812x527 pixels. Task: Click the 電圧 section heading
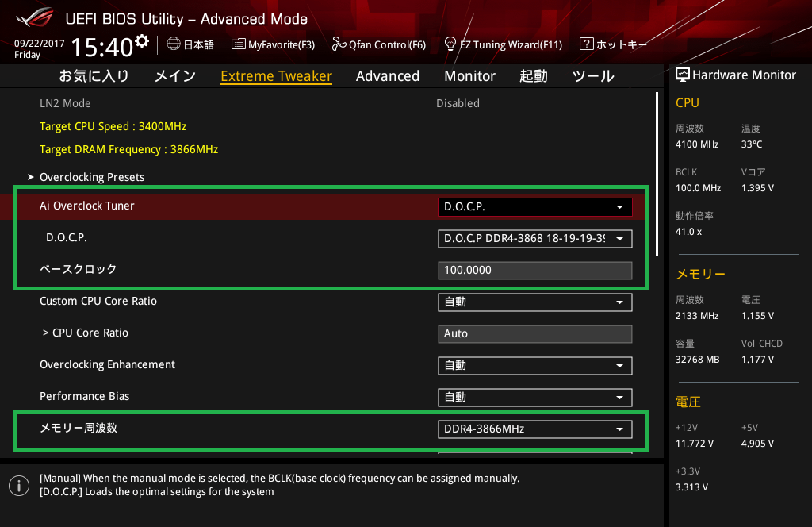[x=688, y=402]
